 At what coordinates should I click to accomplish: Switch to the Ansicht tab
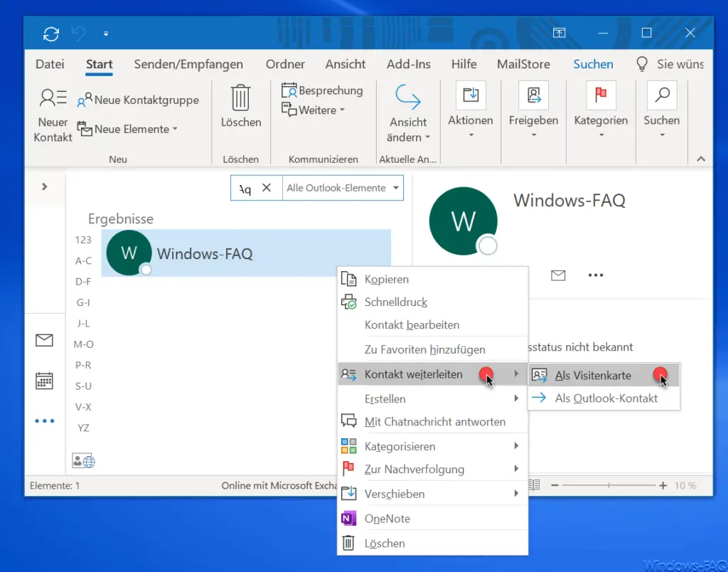pyautogui.click(x=346, y=64)
